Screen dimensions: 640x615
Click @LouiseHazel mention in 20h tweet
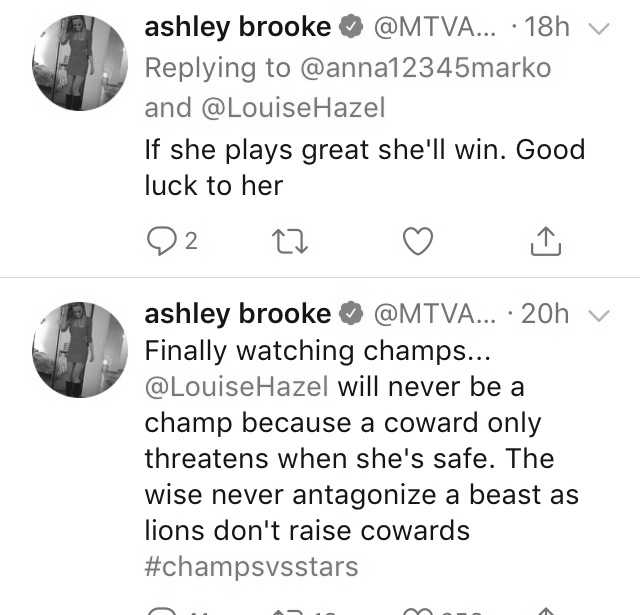[x=237, y=387]
